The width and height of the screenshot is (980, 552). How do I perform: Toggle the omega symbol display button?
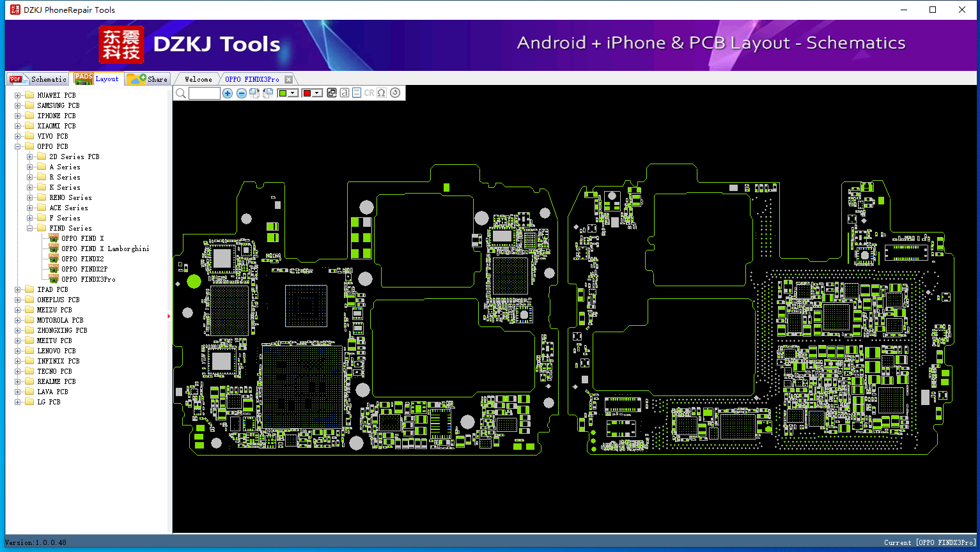pos(382,93)
